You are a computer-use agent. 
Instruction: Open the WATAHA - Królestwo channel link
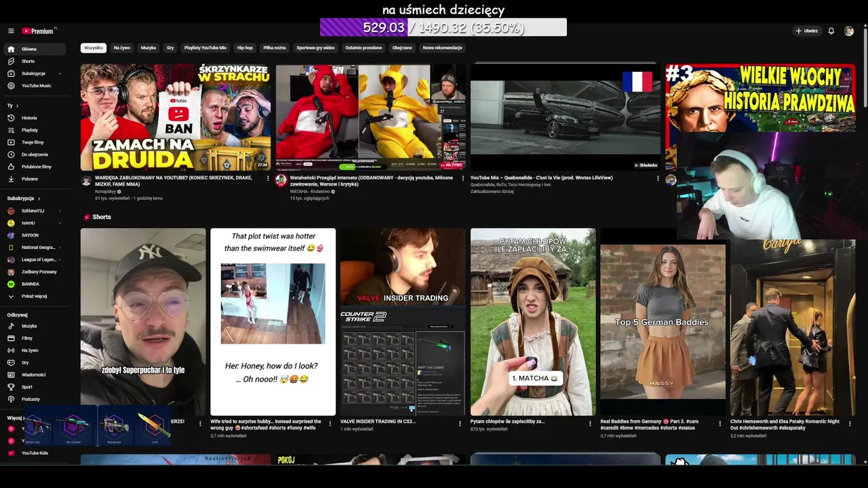tap(311, 192)
